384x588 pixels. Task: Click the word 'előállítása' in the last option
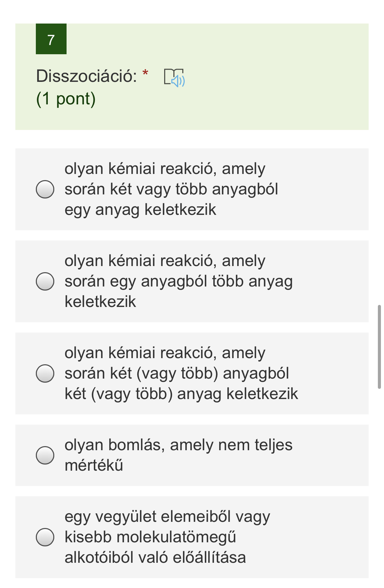click(209, 557)
